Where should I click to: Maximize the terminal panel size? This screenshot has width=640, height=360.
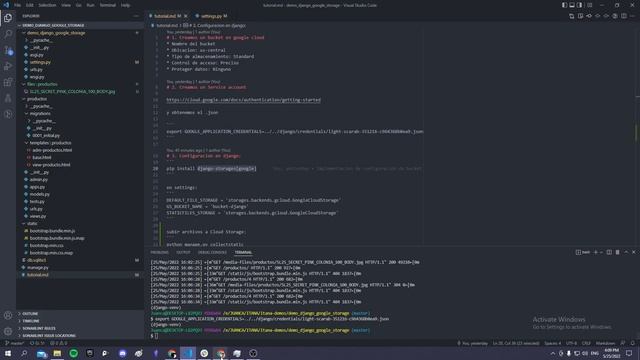(626, 252)
